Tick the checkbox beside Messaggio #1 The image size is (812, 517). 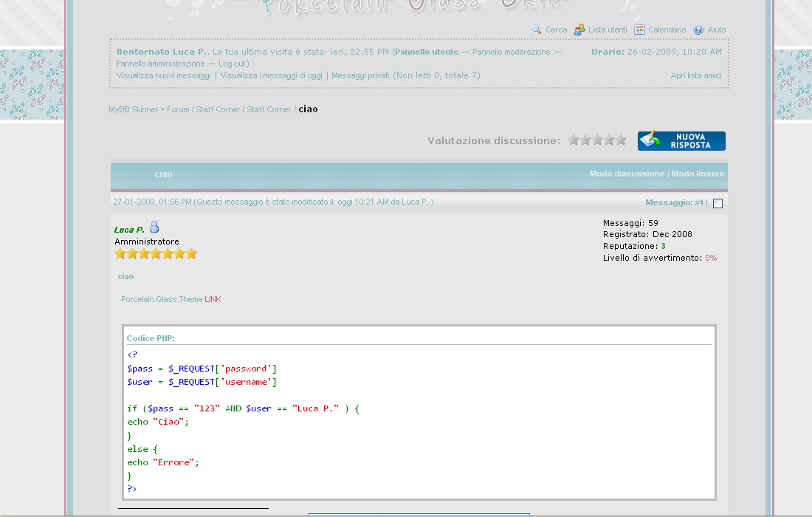(x=718, y=203)
